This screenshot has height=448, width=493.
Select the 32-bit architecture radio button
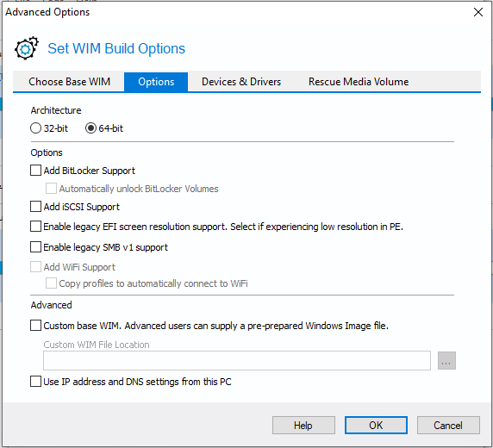pos(35,128)
